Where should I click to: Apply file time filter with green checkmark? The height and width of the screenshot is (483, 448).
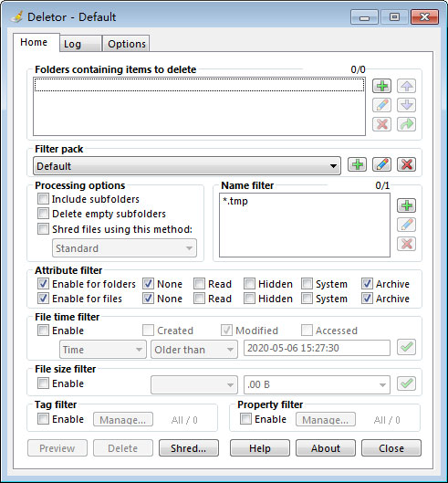pos(406,347)
